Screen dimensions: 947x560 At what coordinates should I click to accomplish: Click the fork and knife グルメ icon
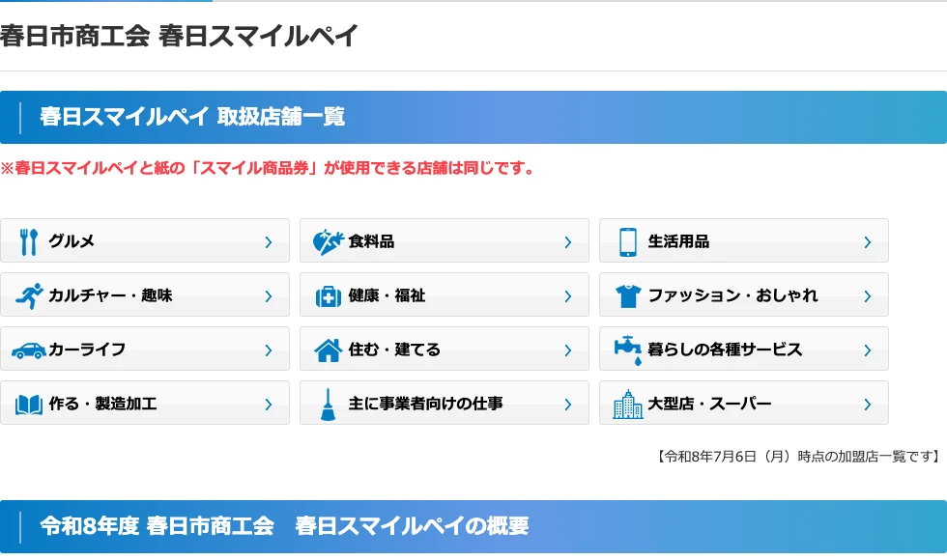(28, 241)
